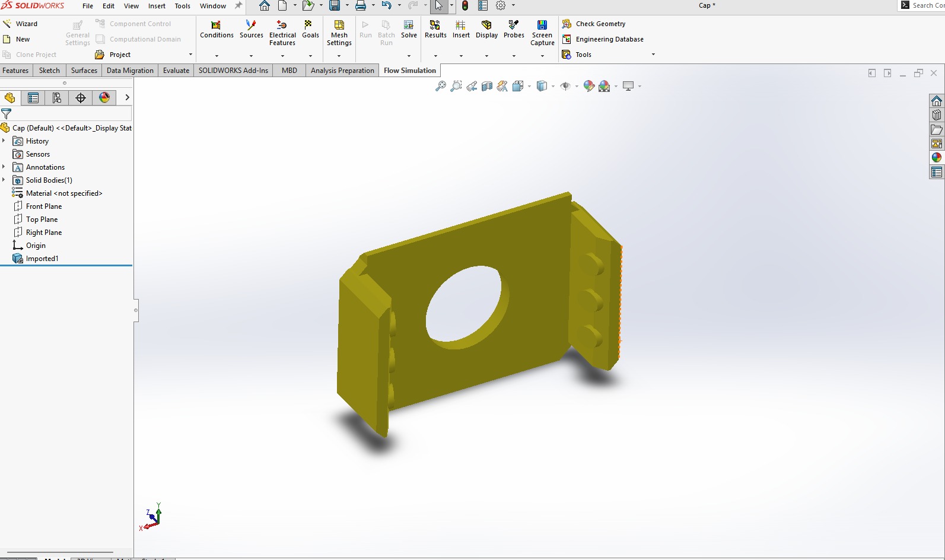Open SOLIDWORKS Resources home in task pane
945x560 pixels.
(937, 101)
